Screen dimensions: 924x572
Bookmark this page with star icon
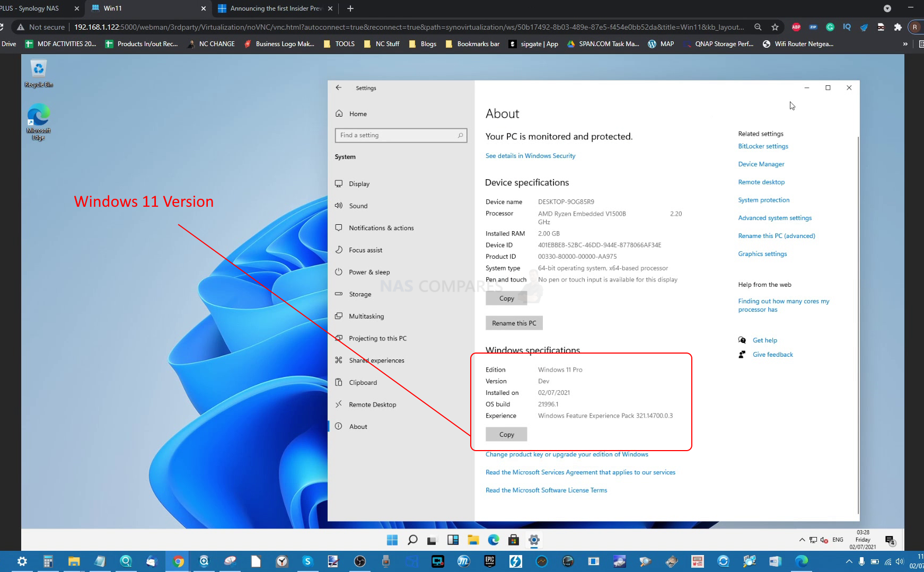(775, 27)
